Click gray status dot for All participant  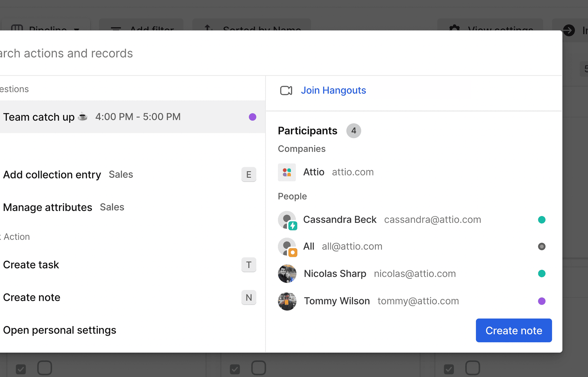[542, 246]
